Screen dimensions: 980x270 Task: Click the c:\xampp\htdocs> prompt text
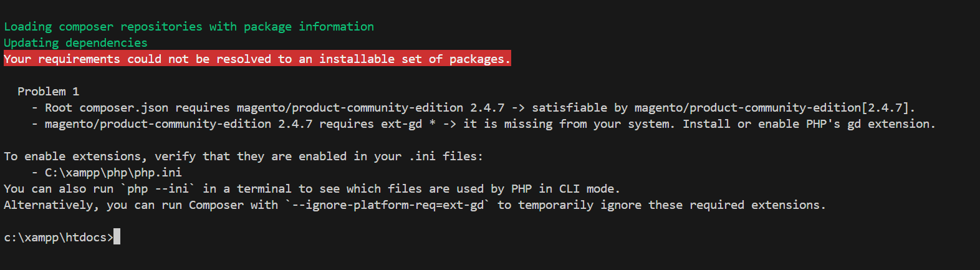[x=58, y=237]
